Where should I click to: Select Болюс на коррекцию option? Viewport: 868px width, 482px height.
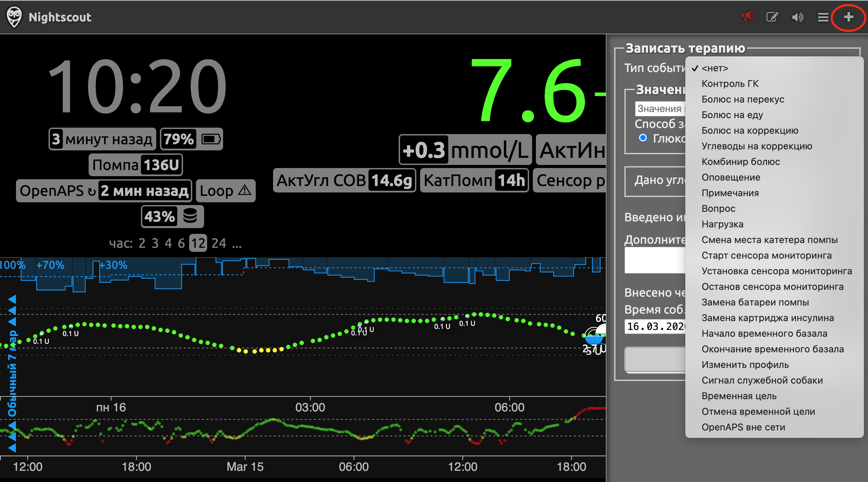(x=774, y=130)
